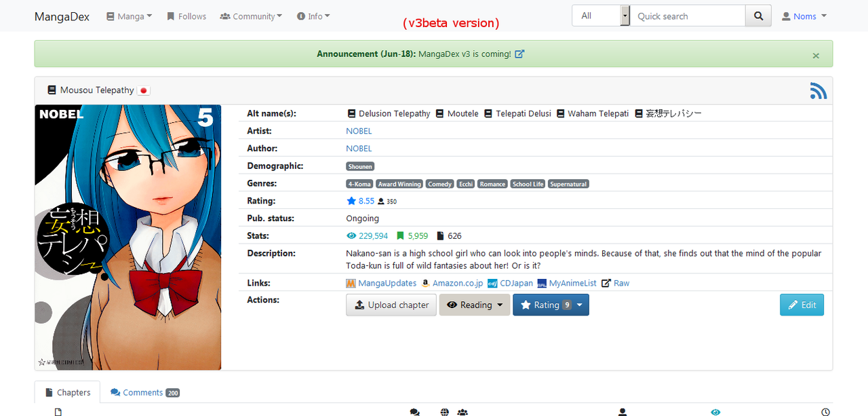Open the Amazon.co.jp link
Screen dimensions: 868x416
(458, 283)
